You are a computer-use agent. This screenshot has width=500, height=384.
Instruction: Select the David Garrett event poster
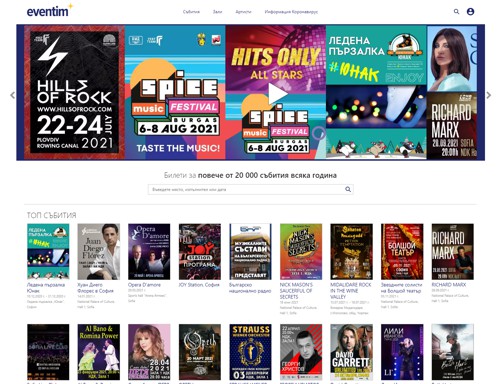tap(351, 352)
